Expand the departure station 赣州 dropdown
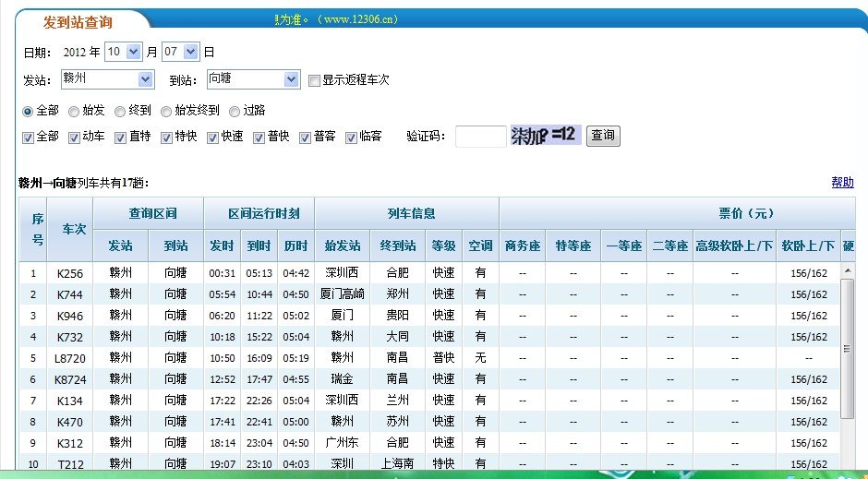Image resolution: width=868 pixels, height=479 pixels. pyautogui.click(x=107, y=79)
